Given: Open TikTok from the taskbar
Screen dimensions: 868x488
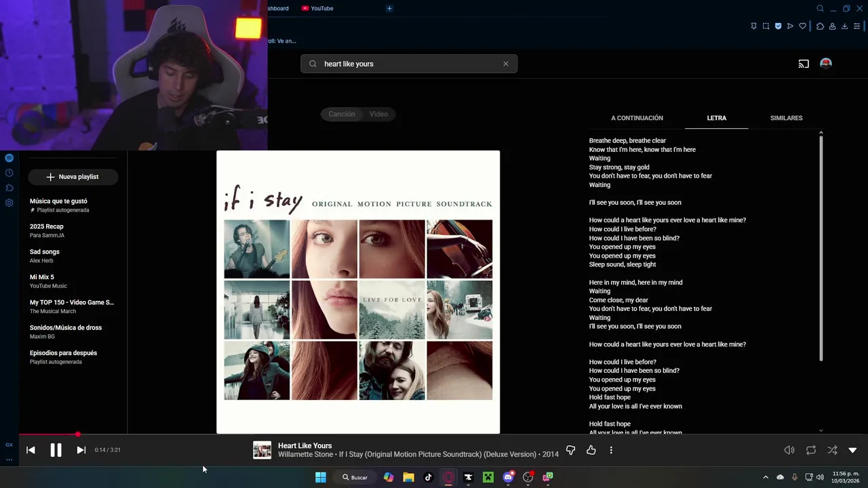Looking at the screenshot, I should [x=428, y=477].
